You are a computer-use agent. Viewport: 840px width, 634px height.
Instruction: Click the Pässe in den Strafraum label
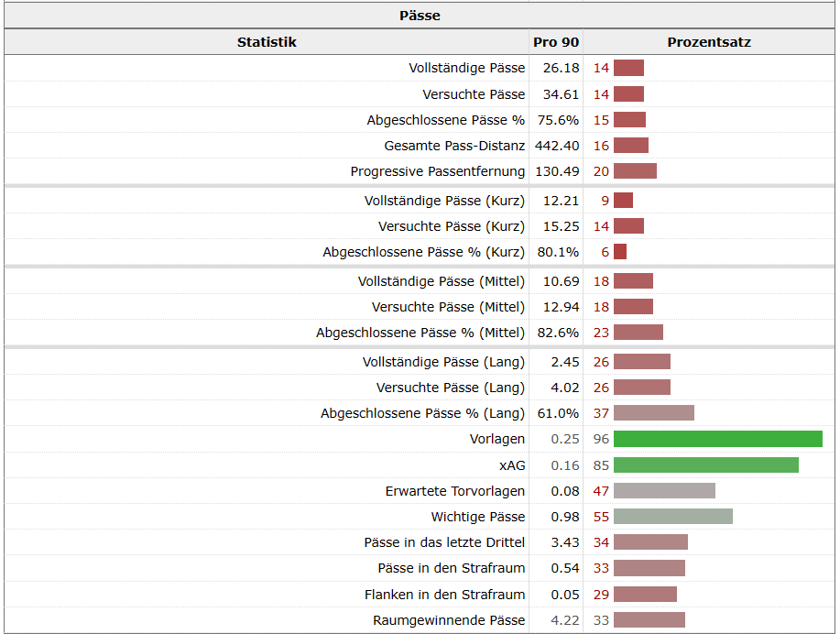[451, 569]
